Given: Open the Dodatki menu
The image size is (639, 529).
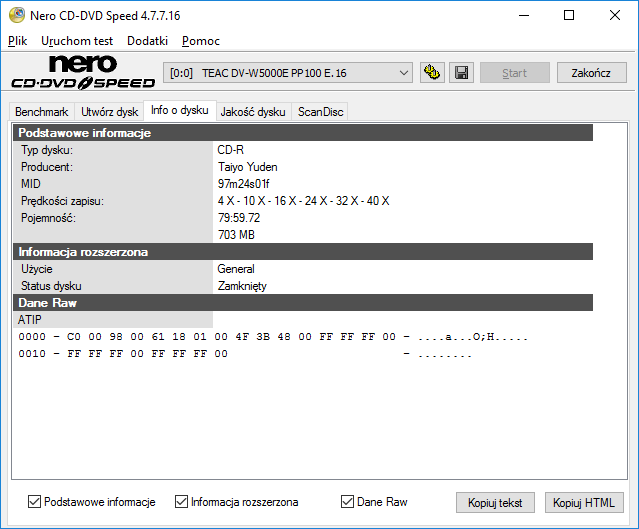Looking at the screenshot, I should (x=148, y=41).
